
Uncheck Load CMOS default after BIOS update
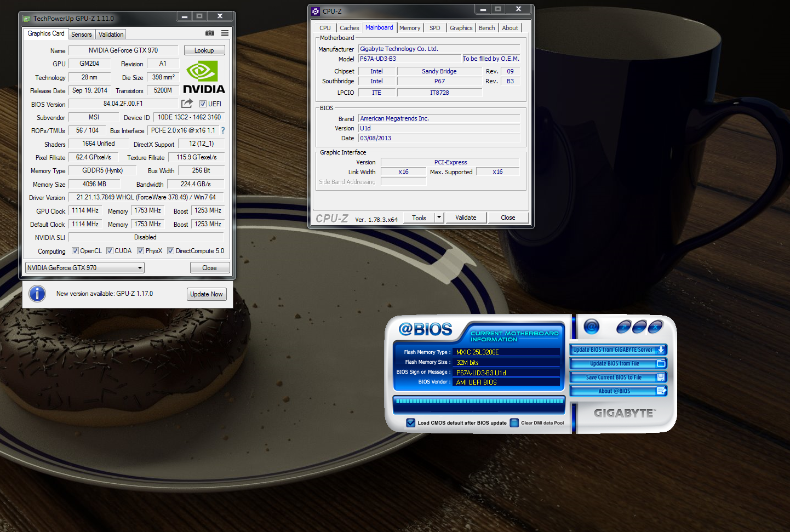pyautogui.click(x=411, y=423)
